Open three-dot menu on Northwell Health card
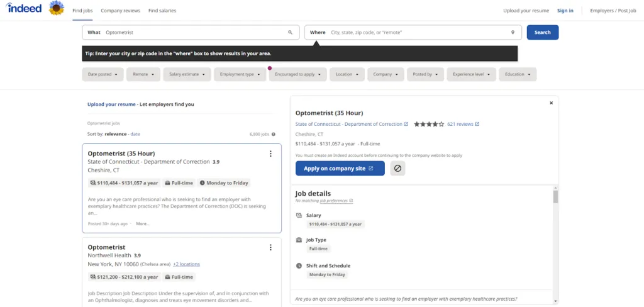This screenshot has width=644, height=307. click(270, 247)
